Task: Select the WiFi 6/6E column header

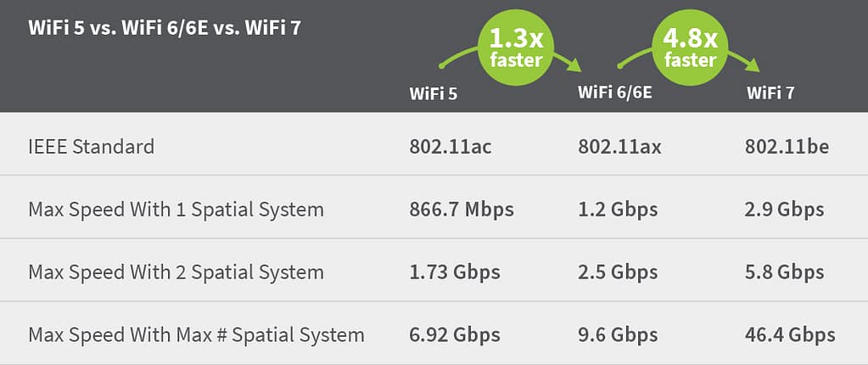Action: click(614, 92)
